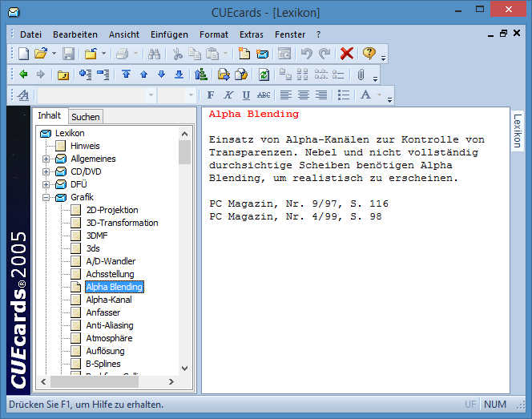
Task: Click the paperclip attachment icon
Action: click(361, 75)
